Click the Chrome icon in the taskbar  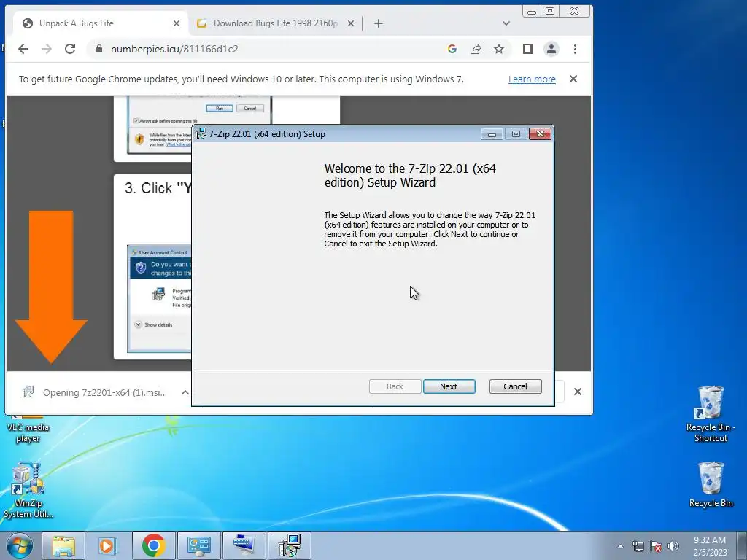point(153,545)
